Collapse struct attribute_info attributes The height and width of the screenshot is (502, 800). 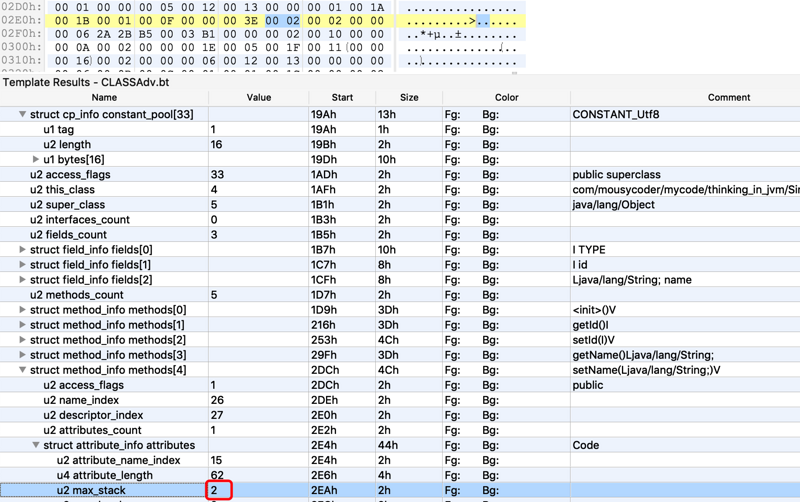click(x=36, y=445)
